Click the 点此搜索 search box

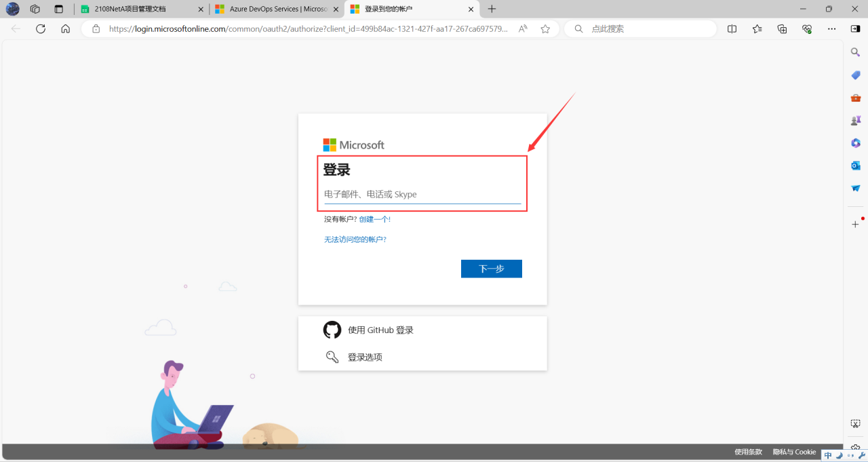pos(641,28)
